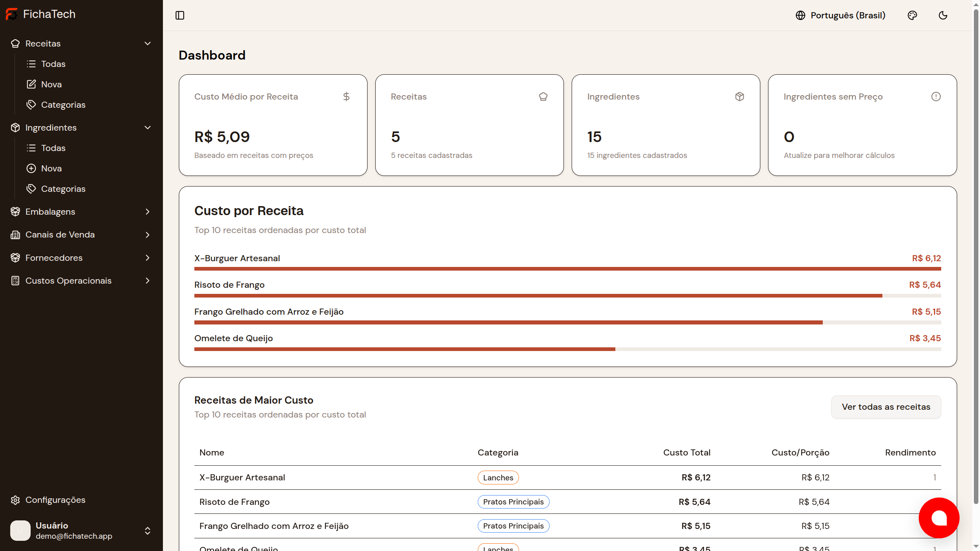
Task: Open Categorias under Receitas
Action: tap(63, 105)
